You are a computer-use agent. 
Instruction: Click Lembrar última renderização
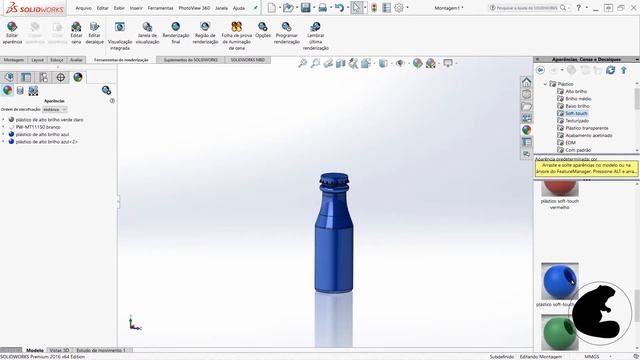[x=316, y=36]
